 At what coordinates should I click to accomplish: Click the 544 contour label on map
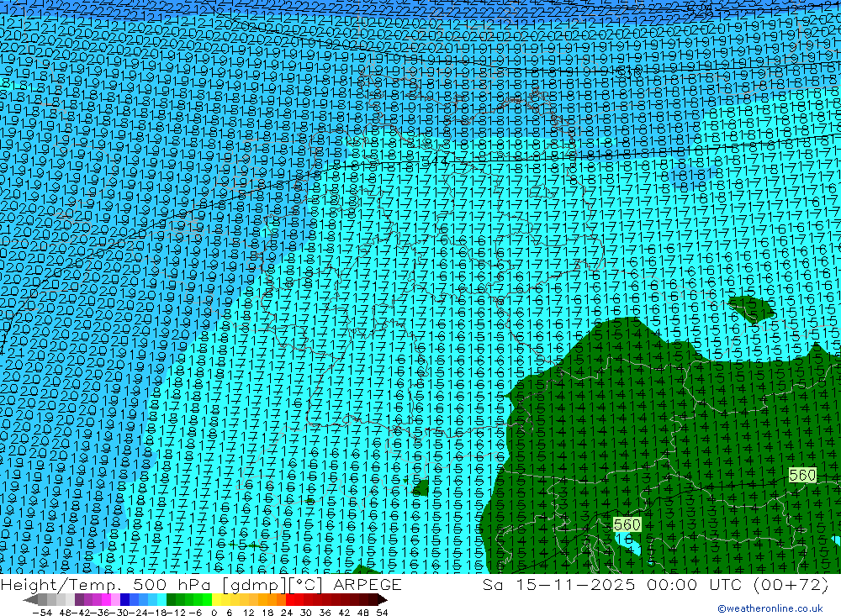click(435, 160)
